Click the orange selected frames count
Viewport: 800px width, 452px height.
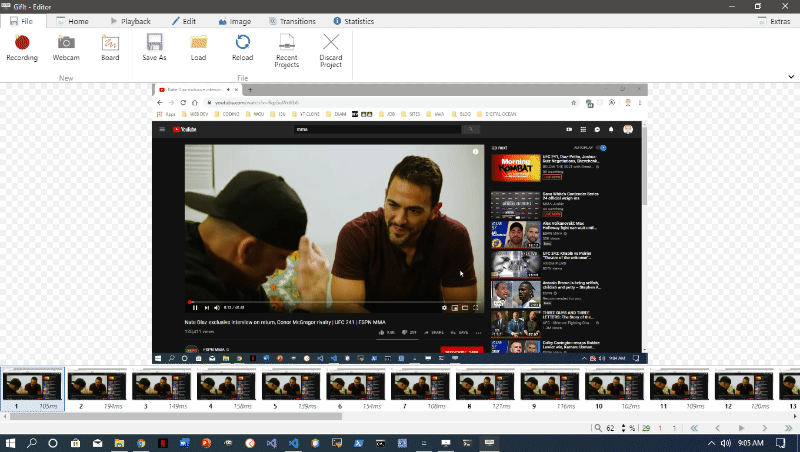tap(660, 428)
